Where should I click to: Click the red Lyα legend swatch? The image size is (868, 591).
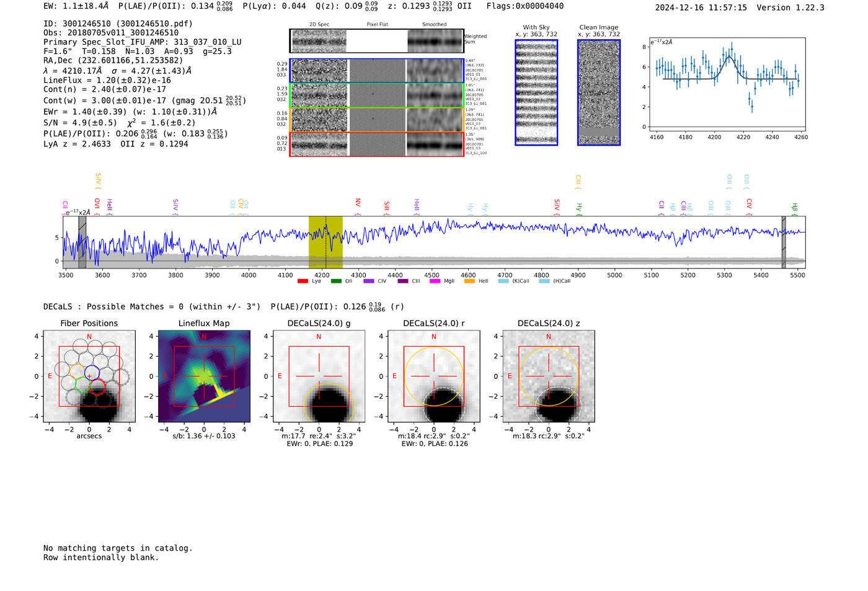coord(303,282)
